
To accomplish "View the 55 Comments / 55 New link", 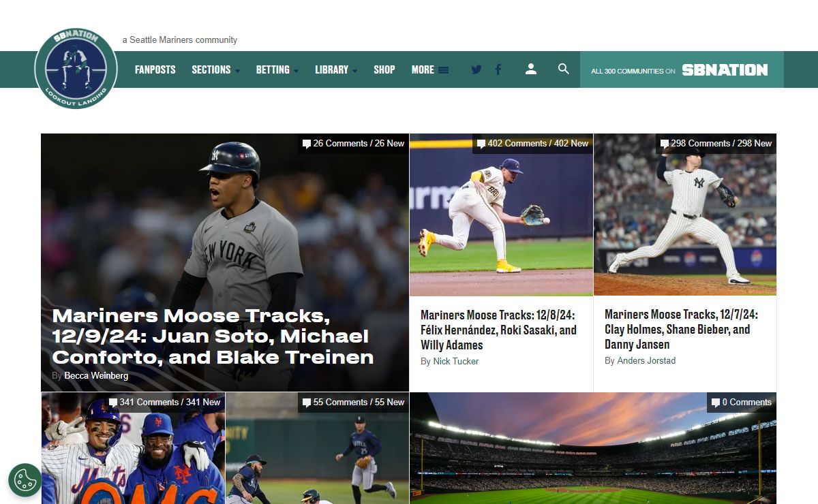I will pos(353,403).
